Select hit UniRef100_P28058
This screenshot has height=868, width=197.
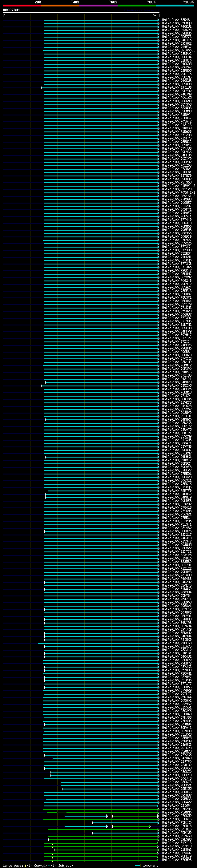click(177, 768)
